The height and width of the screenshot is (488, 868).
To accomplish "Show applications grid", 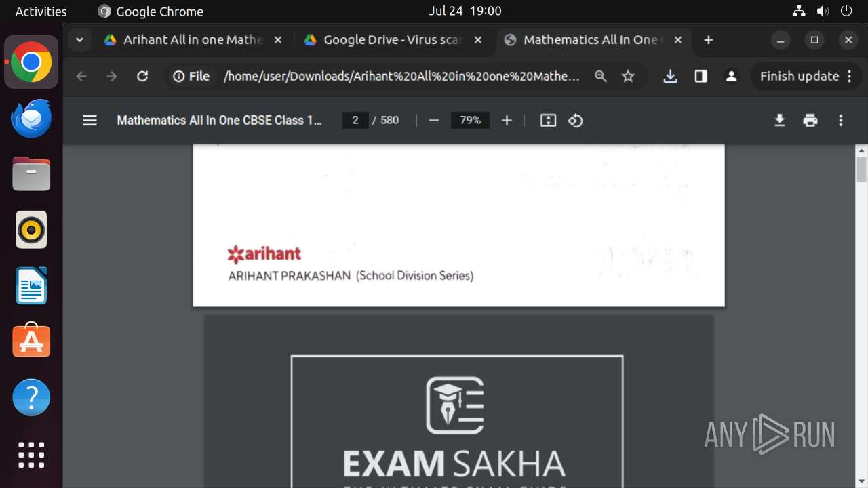I will tap(31, 454).
